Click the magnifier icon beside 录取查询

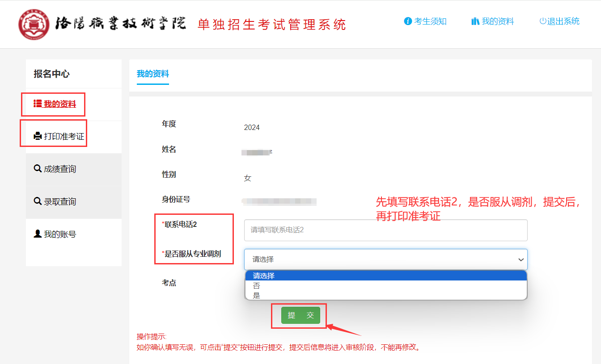pos(38,201)
